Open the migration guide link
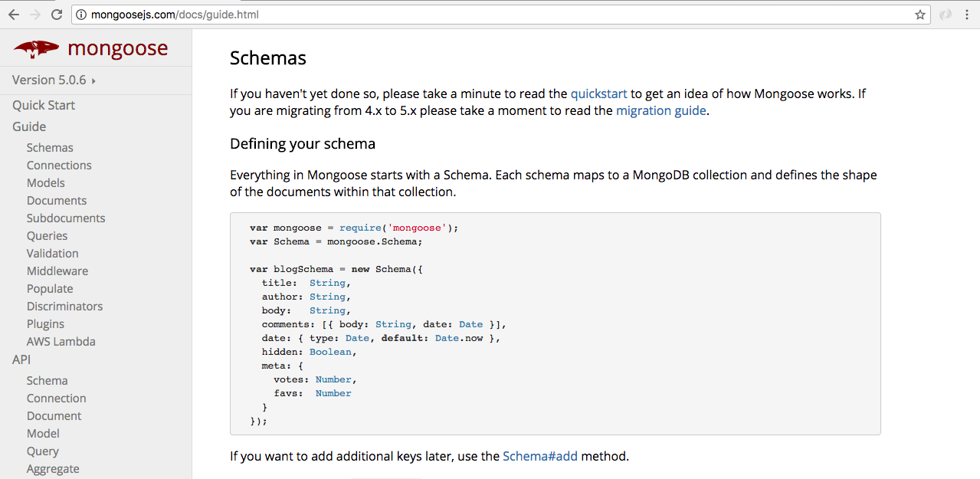Image resolution: width=980 pixels, height=479 pixels. 662,110
